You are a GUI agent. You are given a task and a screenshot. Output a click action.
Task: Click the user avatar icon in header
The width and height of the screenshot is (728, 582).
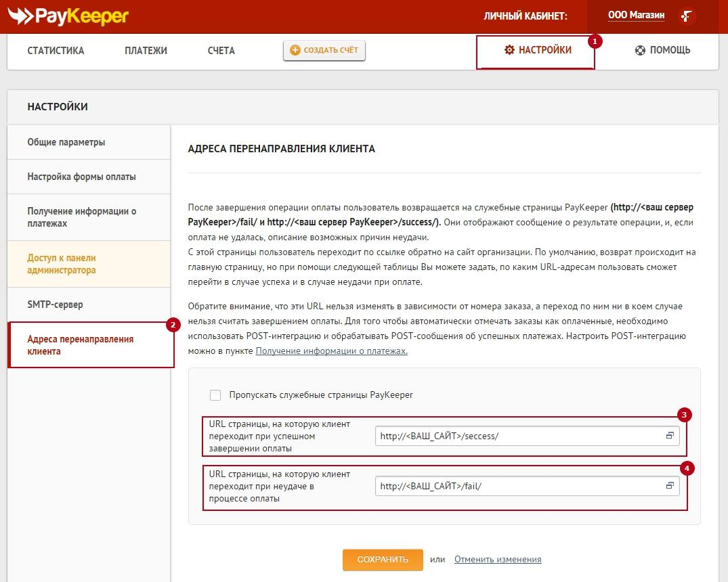687,16
